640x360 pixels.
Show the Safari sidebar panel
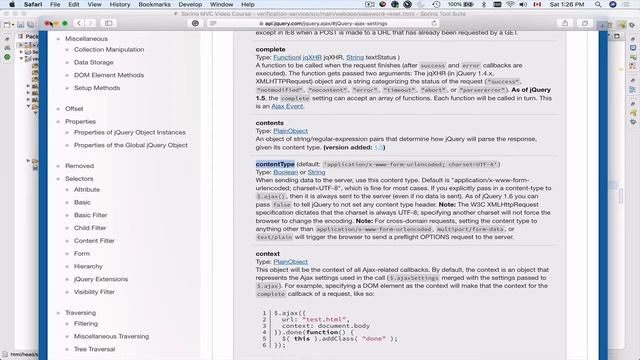(x=109, y=23)
